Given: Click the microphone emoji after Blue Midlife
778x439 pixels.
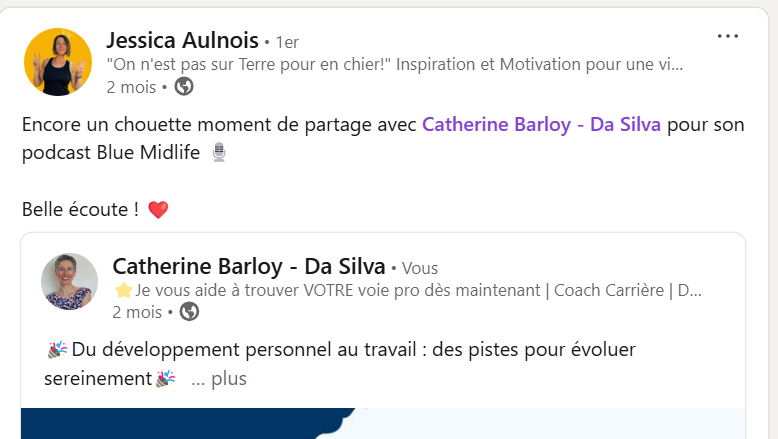Looking at the screenshot, I should pyautogui.click(x=219, y=152).
